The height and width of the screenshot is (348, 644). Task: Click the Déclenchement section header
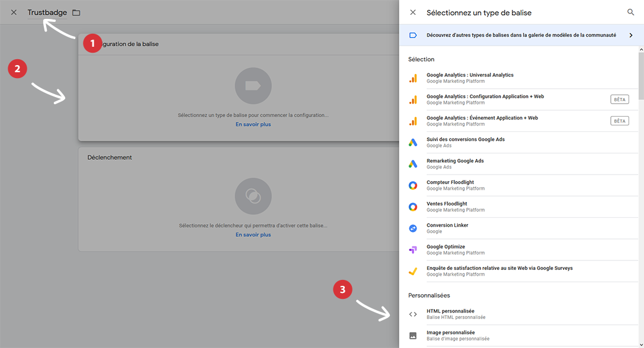tap(110, 157)
